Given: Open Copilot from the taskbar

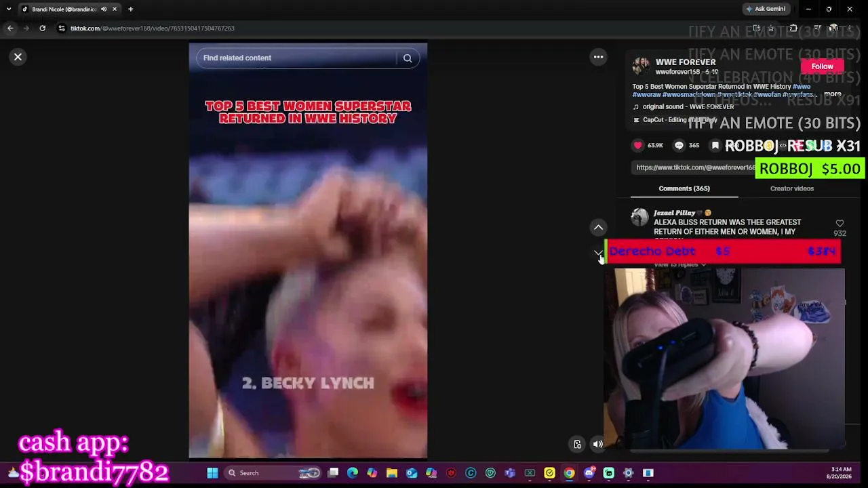Looking at the screenshot, I should click(x=372, y=473).
